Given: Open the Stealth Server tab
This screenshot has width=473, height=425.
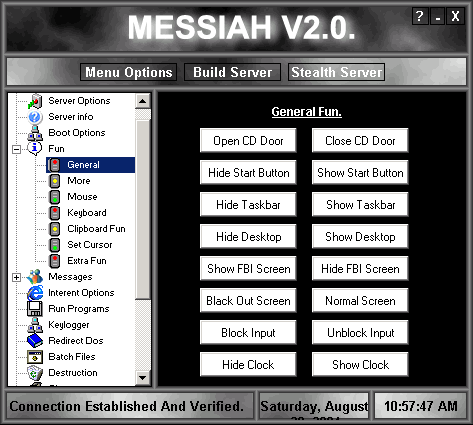Looking at the screenshot, I should (337, 72).
